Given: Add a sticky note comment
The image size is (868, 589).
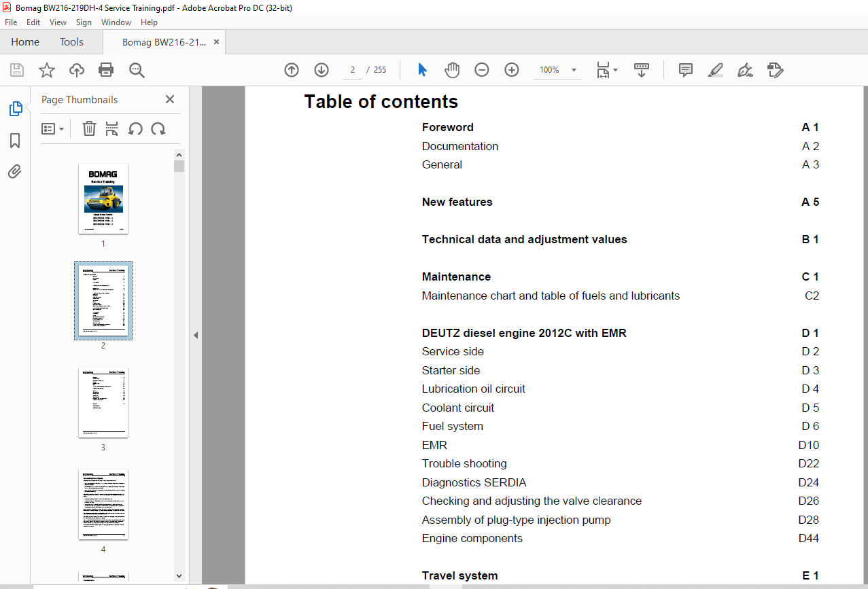Looking at the screenshot, I should pyautogui.click(x=686, y=70).
